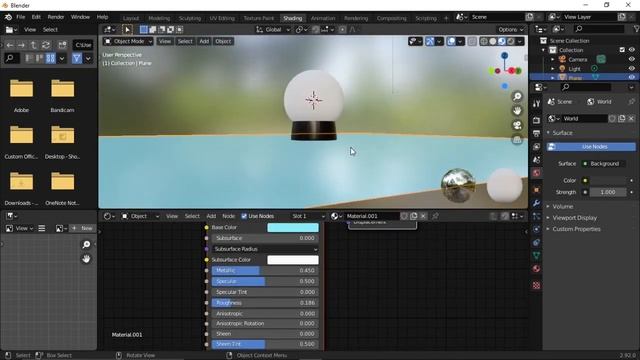Open the Output properties tab icon
Image resolution: width=640 pixels, height=360 pixels.
click(x=536, y=133)
